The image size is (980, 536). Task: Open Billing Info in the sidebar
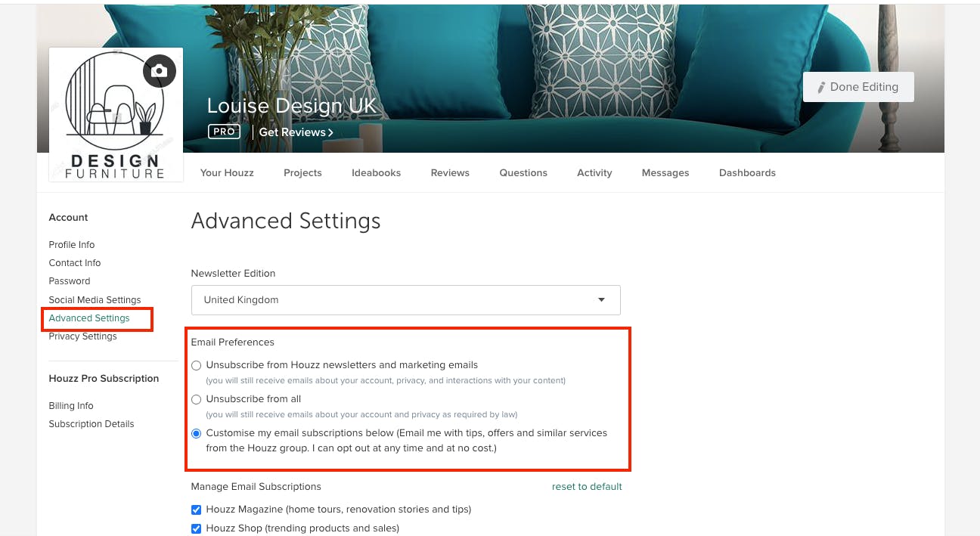click(71, 406)
